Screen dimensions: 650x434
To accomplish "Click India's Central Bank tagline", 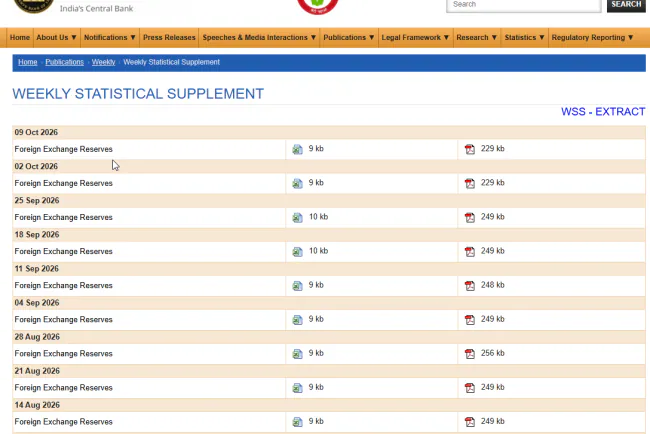I will click(x=97, y=8).
